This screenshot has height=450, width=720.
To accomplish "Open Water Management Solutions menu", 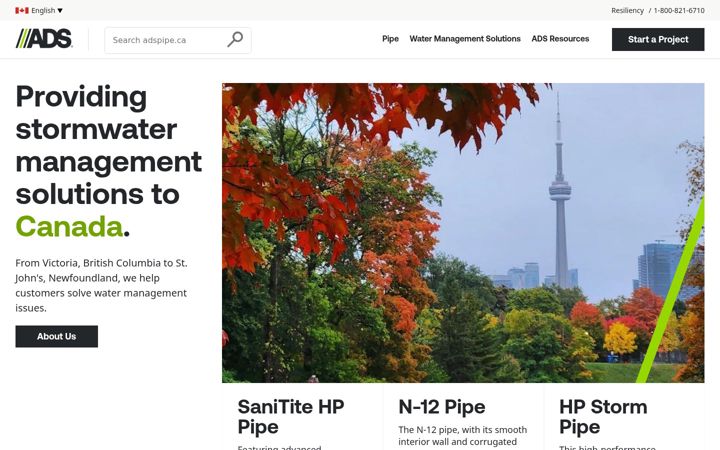I will click(465, 39).
